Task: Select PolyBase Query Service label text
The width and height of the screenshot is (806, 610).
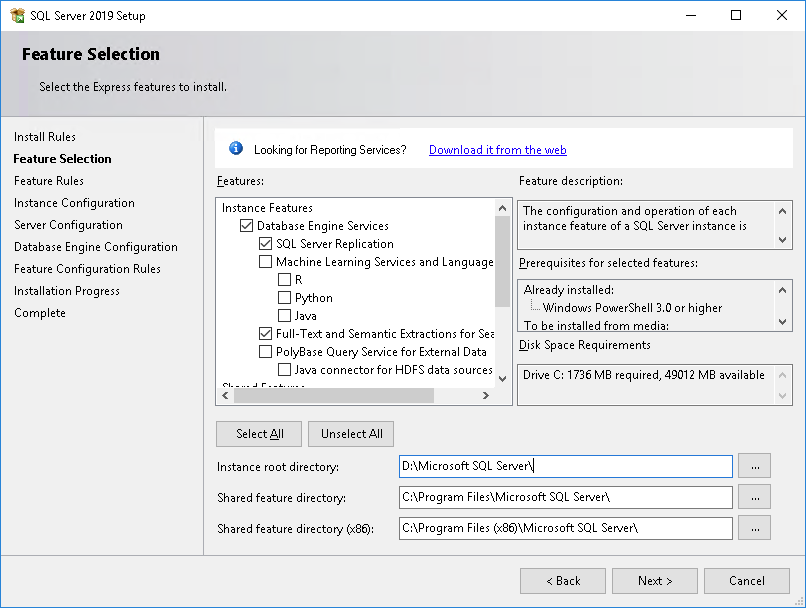Action: coord(381,352)
